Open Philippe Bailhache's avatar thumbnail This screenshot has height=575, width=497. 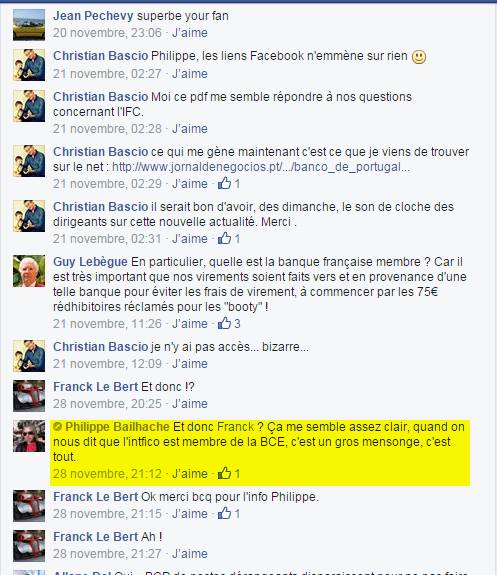coord(29,436)
